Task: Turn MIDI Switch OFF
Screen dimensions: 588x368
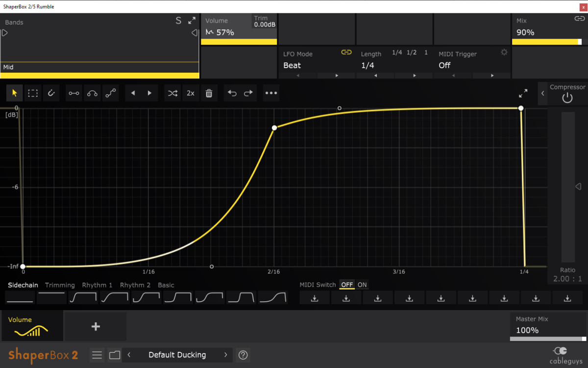Action: [347, 285]
